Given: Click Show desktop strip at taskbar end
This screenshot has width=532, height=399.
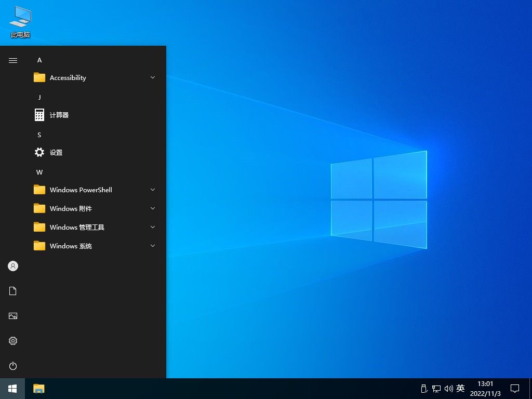Looking at the screenshot, I should point(530,389).
